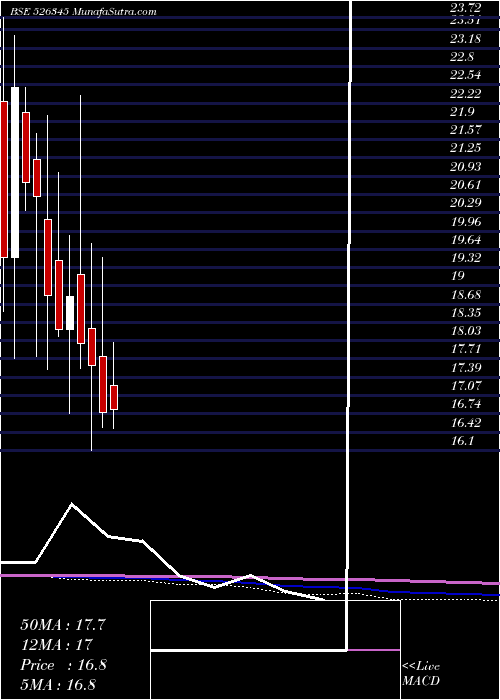Click the 17.71 axis label

[x=466, y=349]
